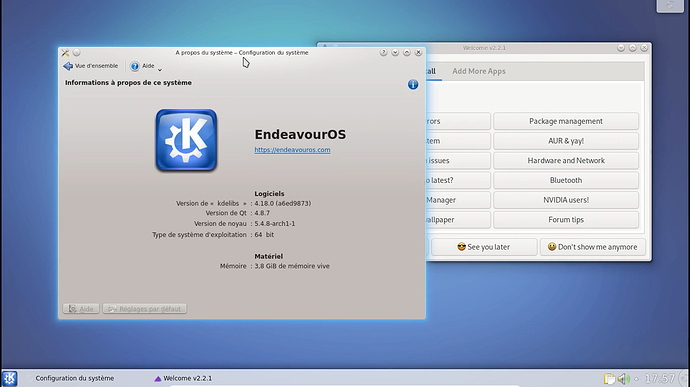
Task: Open Hardware and Network in Welcome
Action: (x=566, y=161)
